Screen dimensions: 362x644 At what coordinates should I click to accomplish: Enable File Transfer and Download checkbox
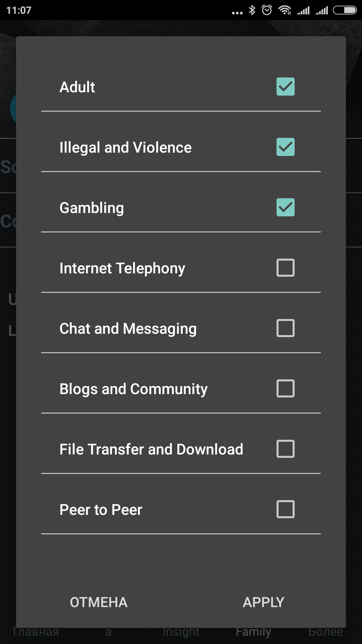coord(285,449)
